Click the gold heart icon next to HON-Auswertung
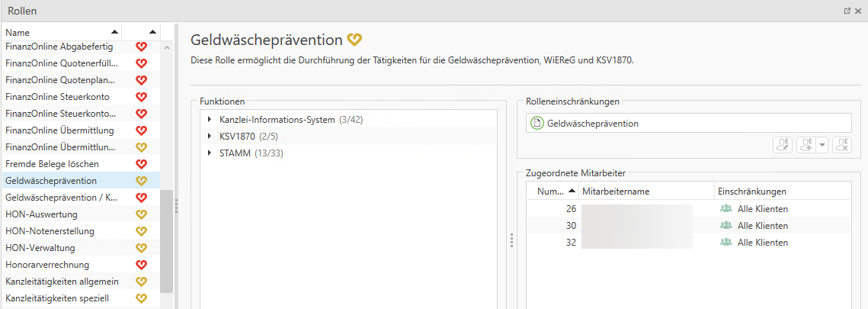868x309 pixels. click(x=141, y=214)
